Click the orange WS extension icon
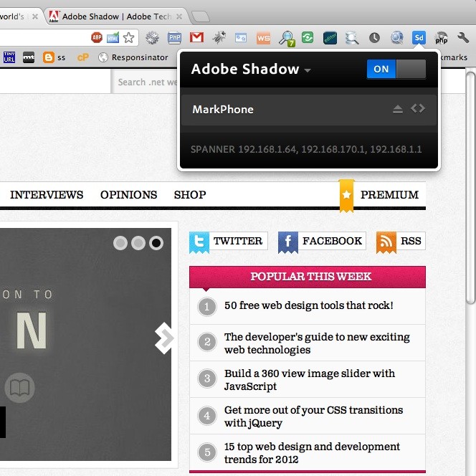The width and height of the screenshot is (476, 476). coord(263,38)
